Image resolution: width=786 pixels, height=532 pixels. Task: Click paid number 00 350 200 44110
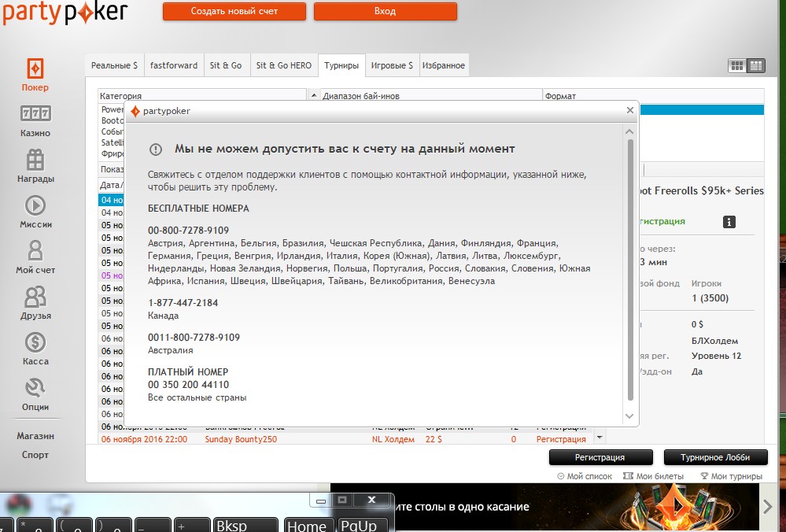pos(188,385)
